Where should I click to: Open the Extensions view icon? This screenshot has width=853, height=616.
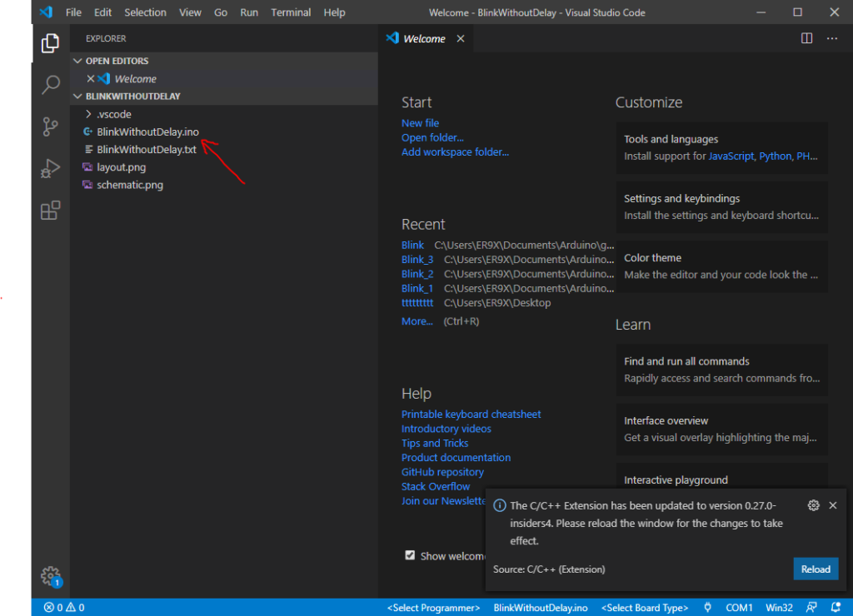pyautogui.click(x=50, y=211)
